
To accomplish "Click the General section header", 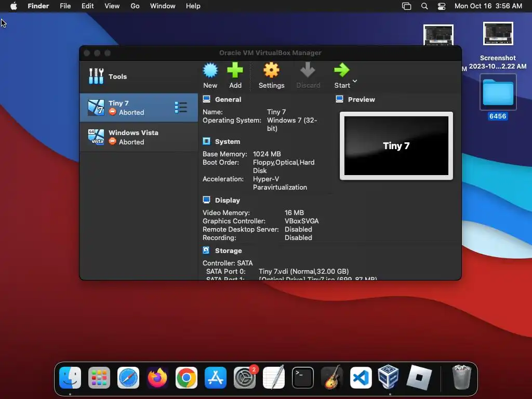I will click(228, 99).
